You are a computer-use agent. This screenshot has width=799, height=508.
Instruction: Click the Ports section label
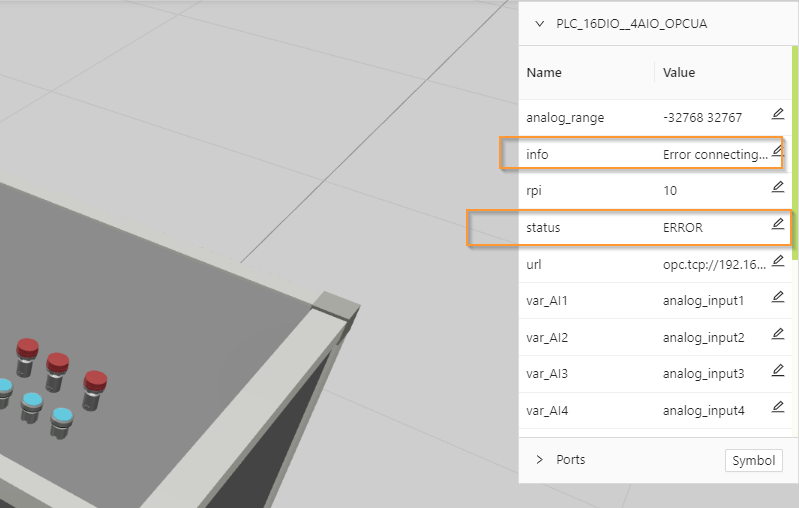click(571, 460)
